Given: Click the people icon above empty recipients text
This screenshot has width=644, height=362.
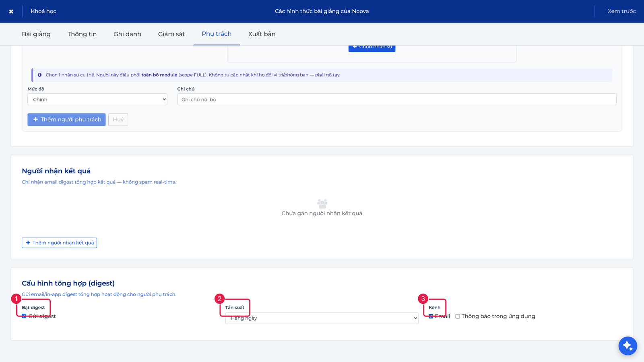Looking at the screenshot, I should [x=322, y=204].
